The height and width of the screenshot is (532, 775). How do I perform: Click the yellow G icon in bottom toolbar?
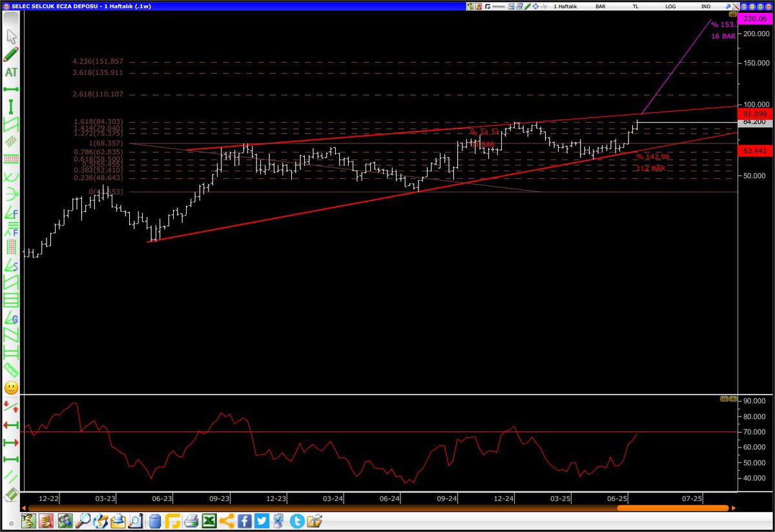point(172,521)
